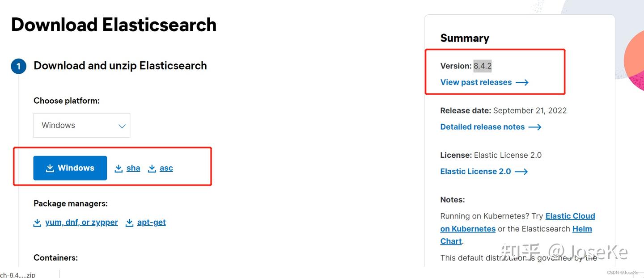Click the download icon beside the sha link
This screenshot has width=644, height=278.
[x=119, y=168]
